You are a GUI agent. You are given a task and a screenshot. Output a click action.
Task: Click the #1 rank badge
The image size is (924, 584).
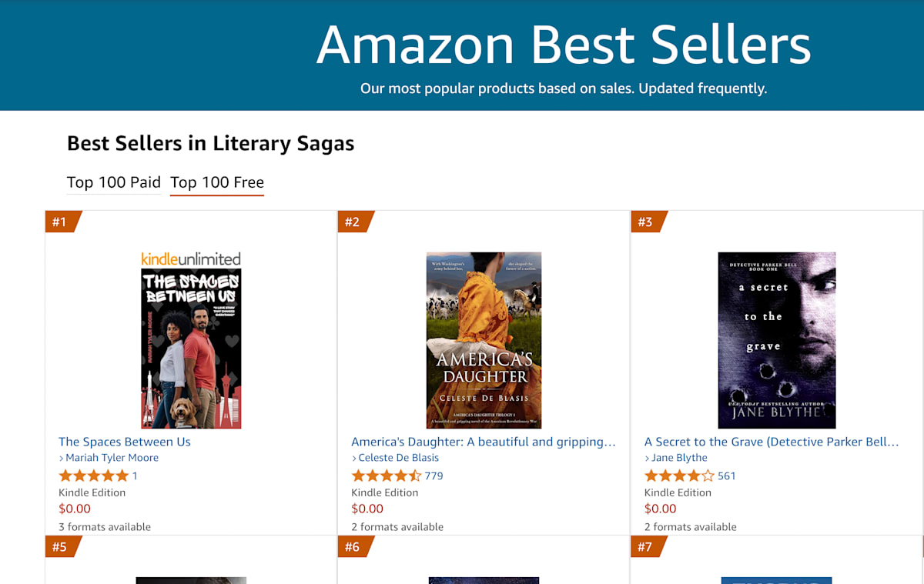click(x=60, y=222)
